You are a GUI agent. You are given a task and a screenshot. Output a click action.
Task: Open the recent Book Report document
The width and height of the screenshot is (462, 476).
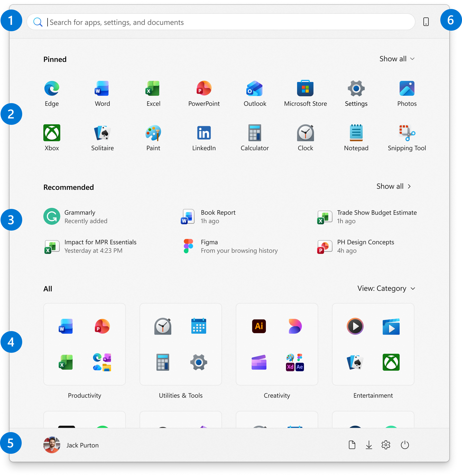pos(218,216)
